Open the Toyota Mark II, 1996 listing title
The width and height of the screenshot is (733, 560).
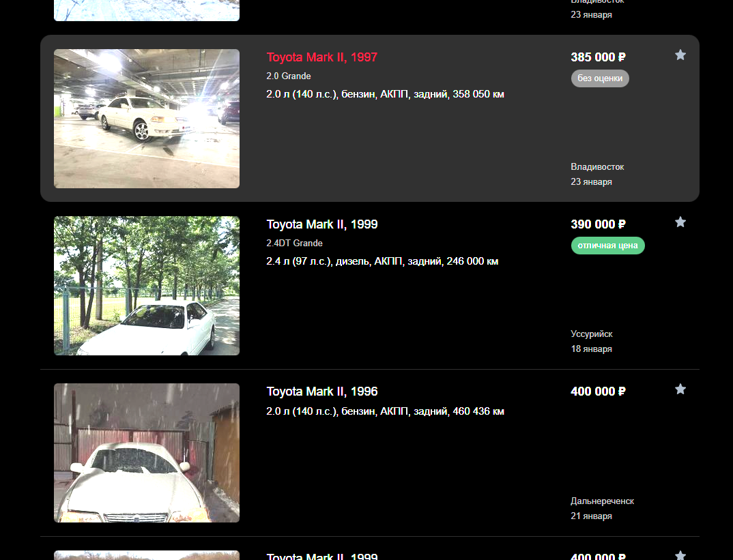pyautogui.click(x=321, y=392)
